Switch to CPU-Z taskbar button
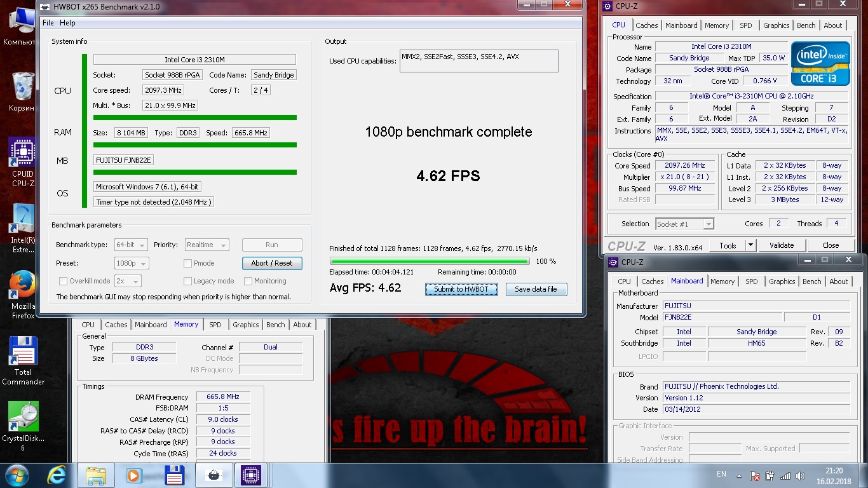The width and height of the screenshot is (868, 488). 251,475
